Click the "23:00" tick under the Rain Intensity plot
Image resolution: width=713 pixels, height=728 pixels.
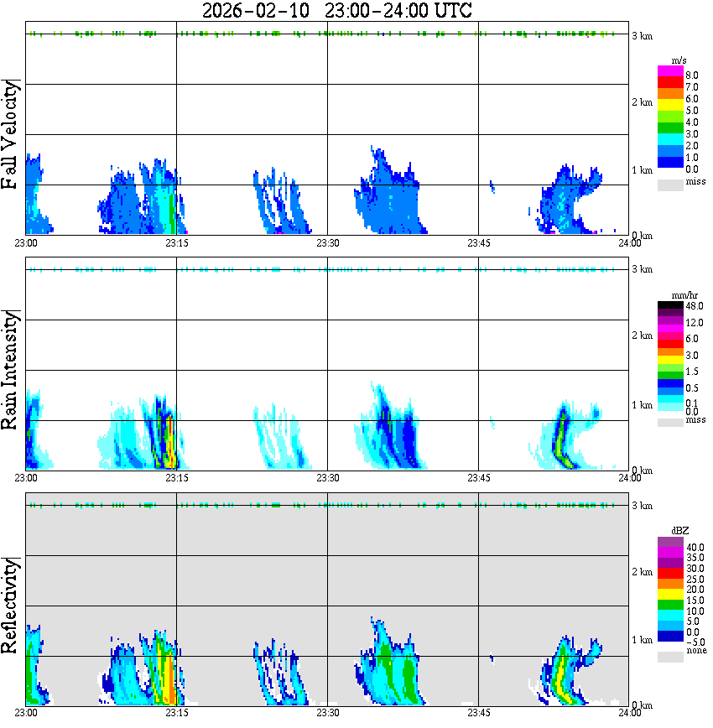point(26,478)
